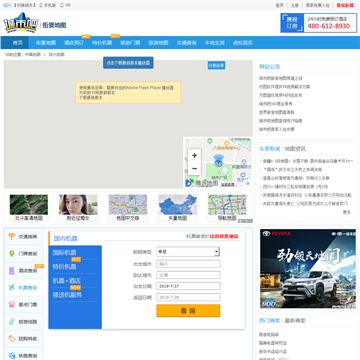Click the 交通换乘 sidebar icon
The image size is (360, 360).
(12, 237)
